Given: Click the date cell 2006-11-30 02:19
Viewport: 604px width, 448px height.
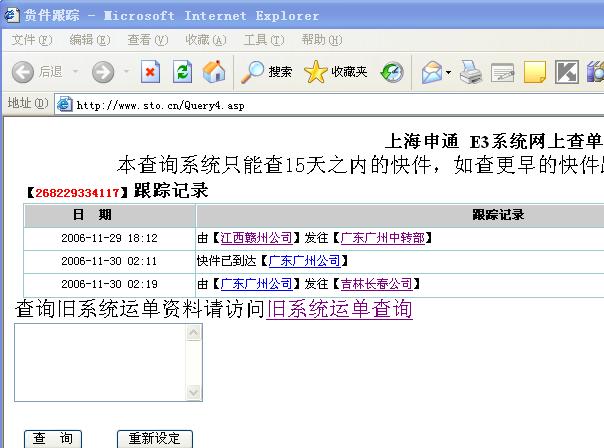Looking at the screenshot, I should click(x=109, y=285).
